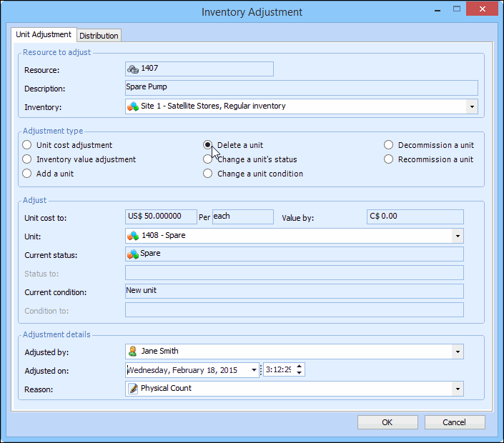
Task: Open the Unit Adjustment tab
Action: 44,34
